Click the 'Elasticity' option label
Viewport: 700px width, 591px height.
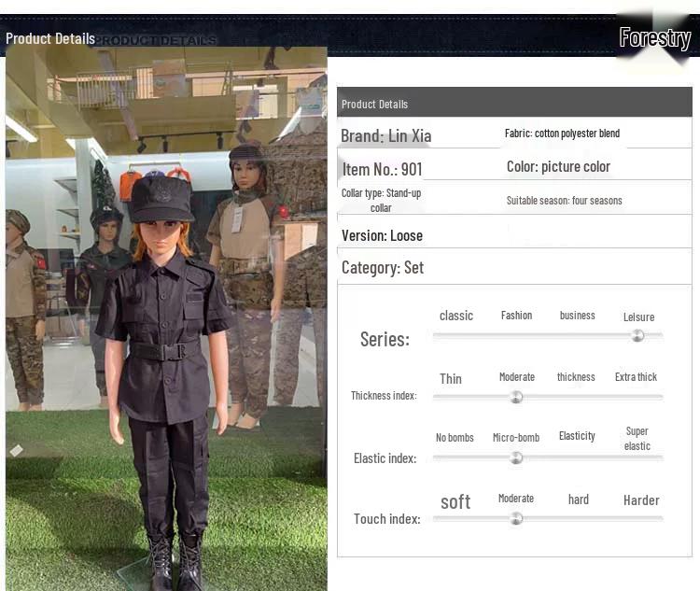click(x=577, y=436)
